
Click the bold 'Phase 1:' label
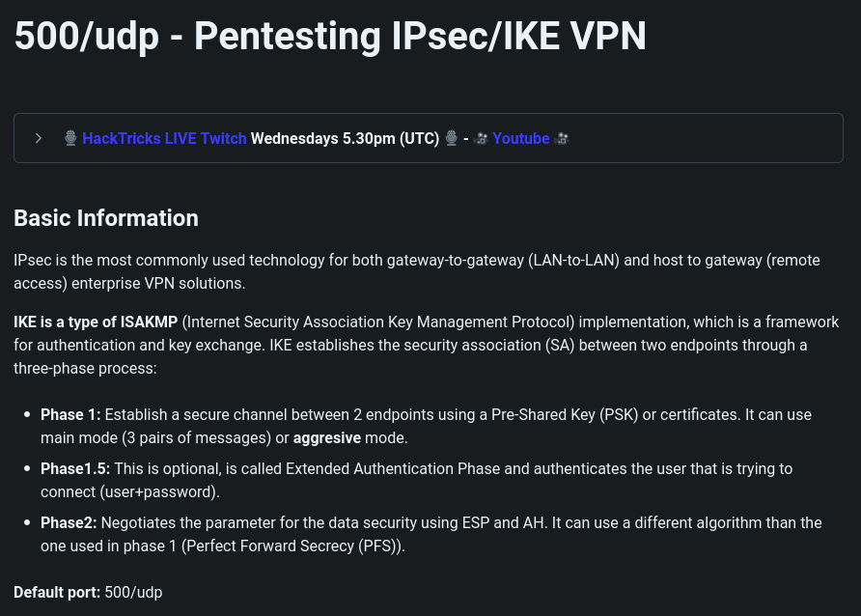pos(70,414)
